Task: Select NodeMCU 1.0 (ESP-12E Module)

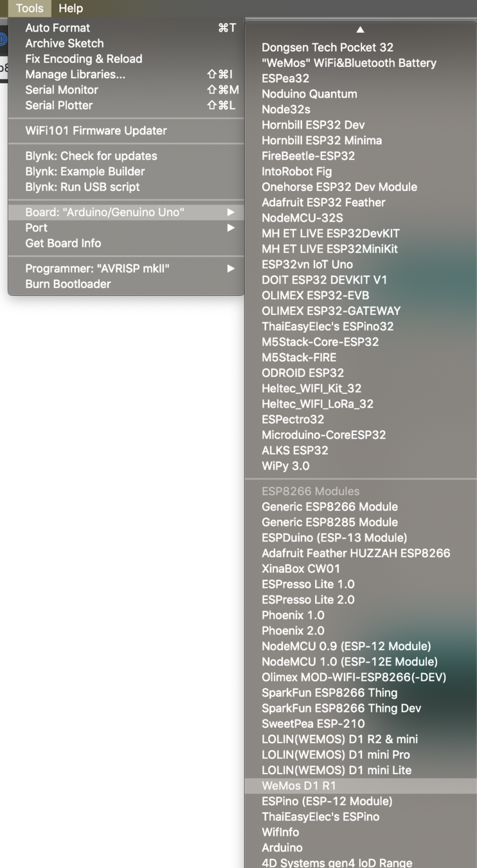Action: pos(361,661)
